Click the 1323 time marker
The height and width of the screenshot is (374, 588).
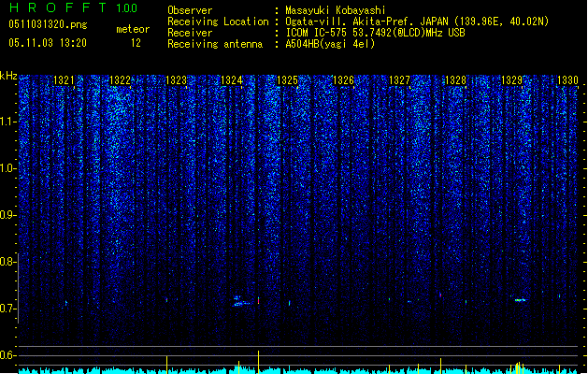[x=176, y=80]
